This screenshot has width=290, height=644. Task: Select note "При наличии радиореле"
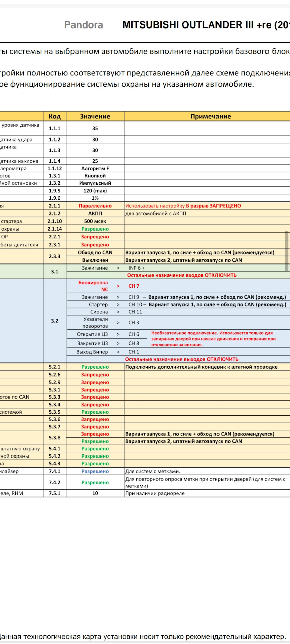155,493
